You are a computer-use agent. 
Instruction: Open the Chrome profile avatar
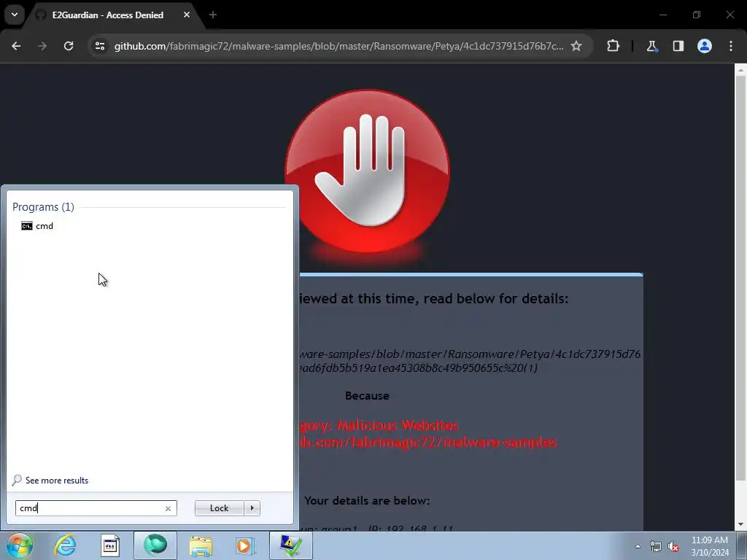point(705,46)
